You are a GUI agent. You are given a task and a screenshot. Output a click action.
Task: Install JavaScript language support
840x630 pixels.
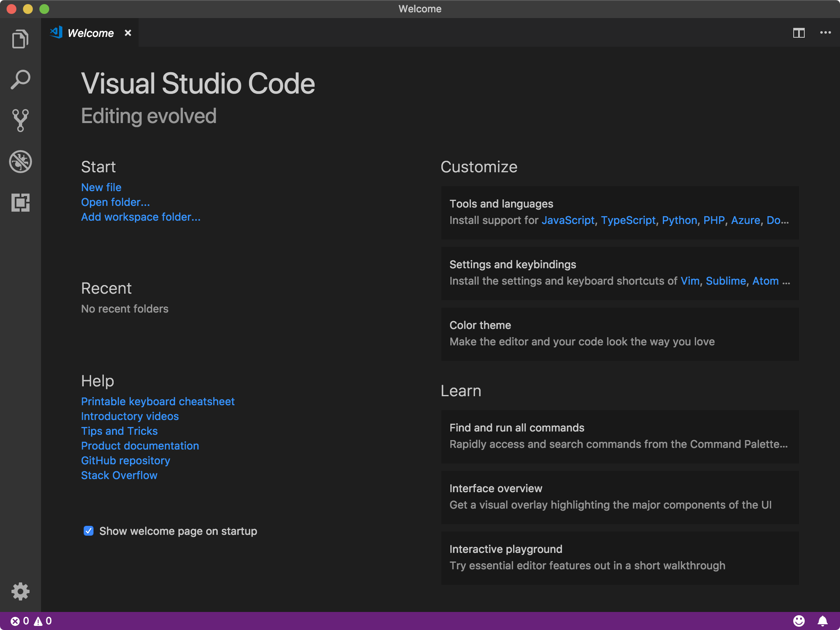568,220
